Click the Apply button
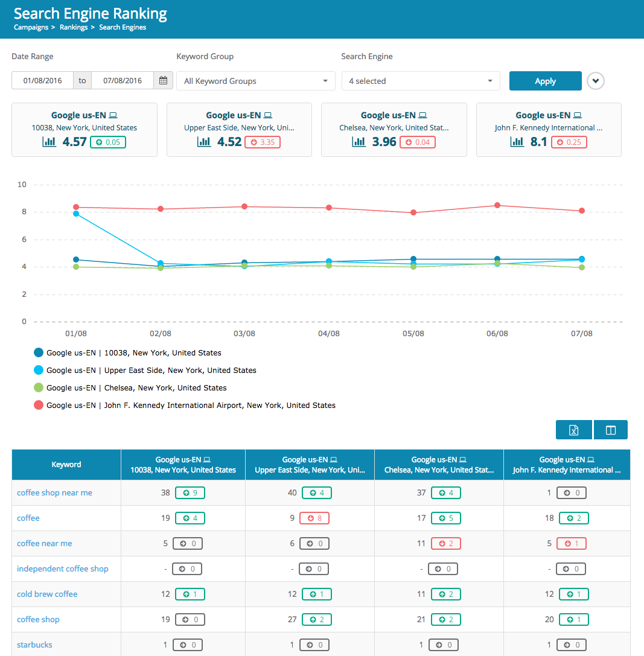Screen dimensions: 644x656 click(x=545, y=81)
